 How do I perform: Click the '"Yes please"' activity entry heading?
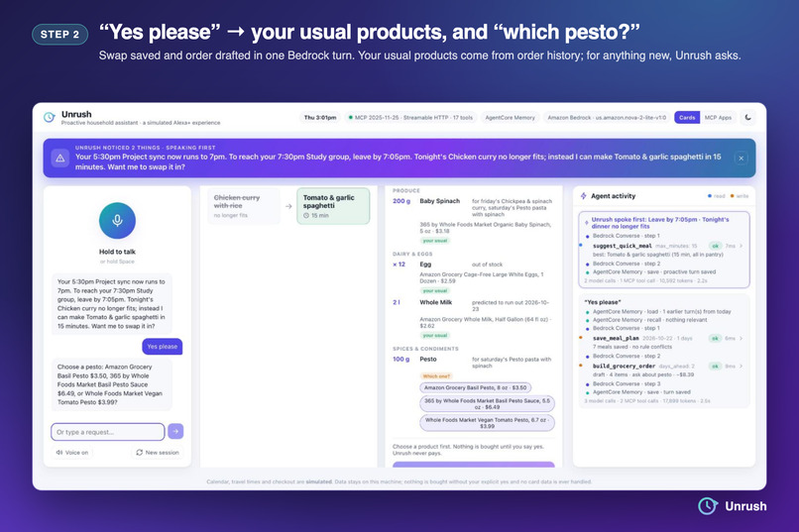(x=603, y=302)
